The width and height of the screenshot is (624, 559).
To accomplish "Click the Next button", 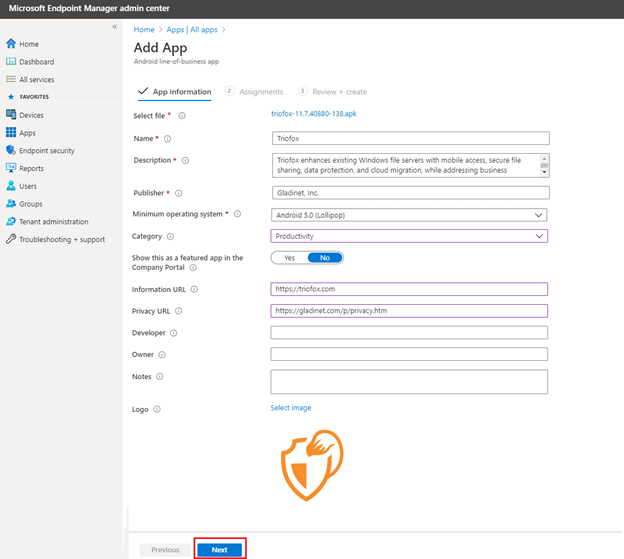I will point(220,549).
